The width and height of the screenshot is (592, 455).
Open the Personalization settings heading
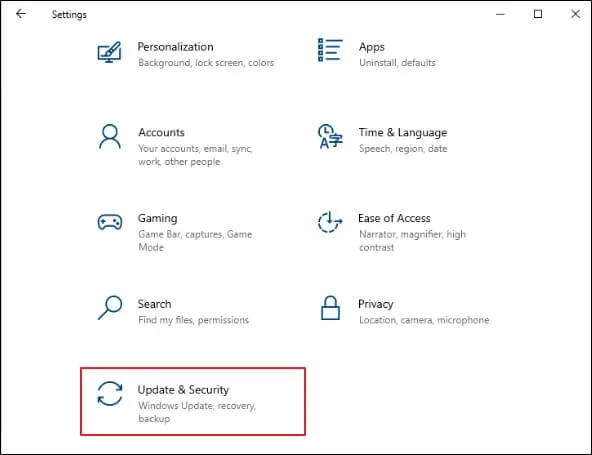[176, 47]
